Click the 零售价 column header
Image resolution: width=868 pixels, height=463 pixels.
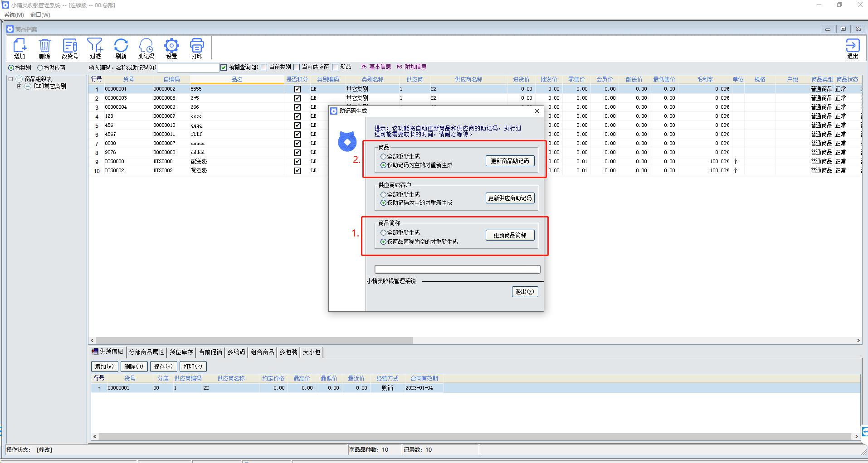[x=576, y=79]
